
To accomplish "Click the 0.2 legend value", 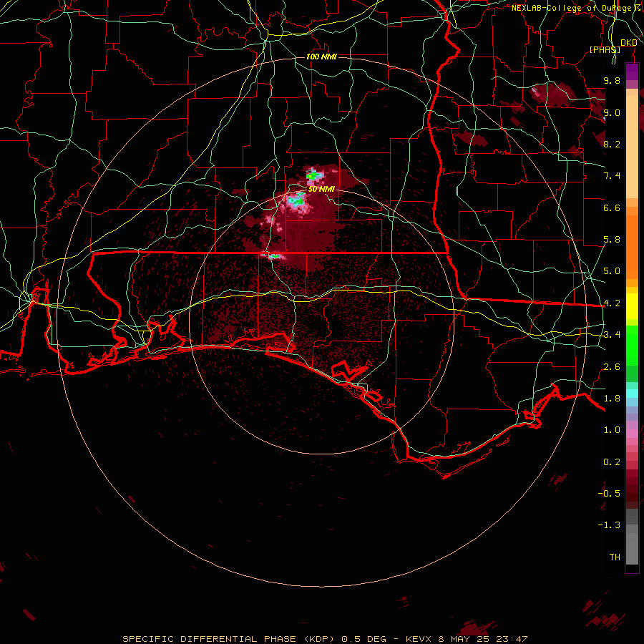I will [612, 462].
